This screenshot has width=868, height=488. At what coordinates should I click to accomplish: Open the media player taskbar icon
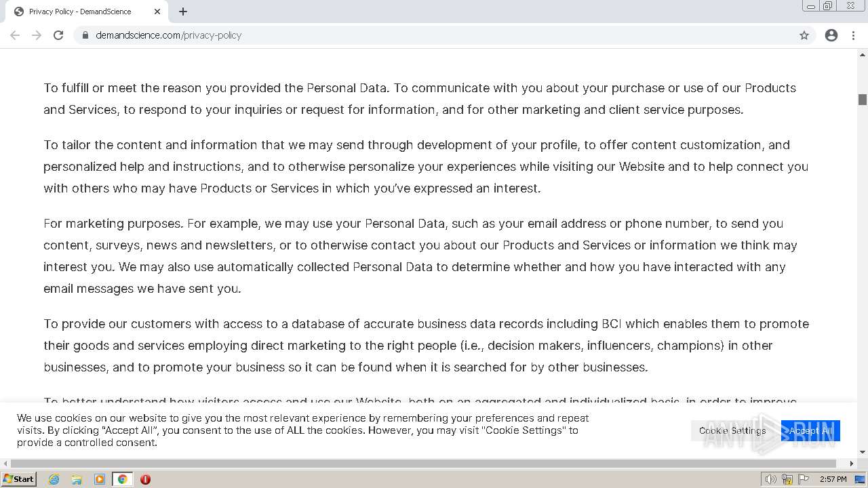click(100, 479)
